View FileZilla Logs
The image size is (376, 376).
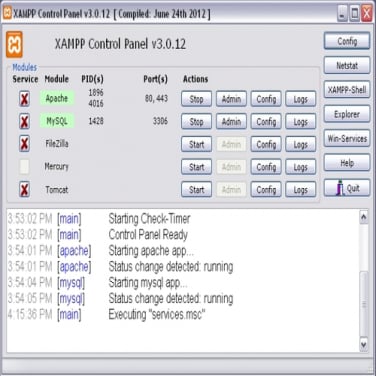pos(301,144)
